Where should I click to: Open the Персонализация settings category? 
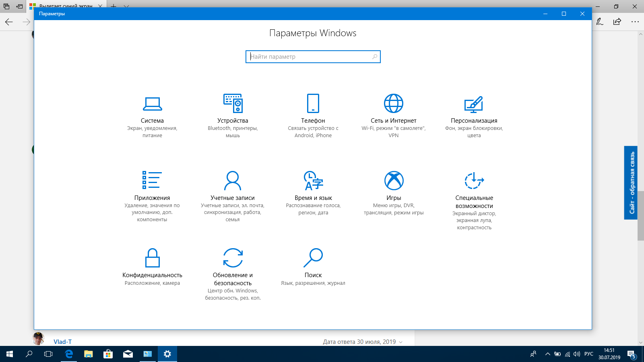point(474,117)
